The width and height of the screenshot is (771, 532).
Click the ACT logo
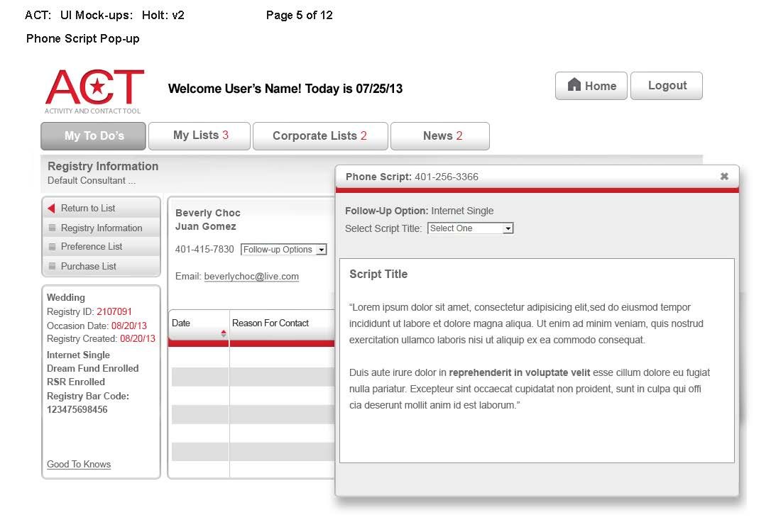click(94, 90)
